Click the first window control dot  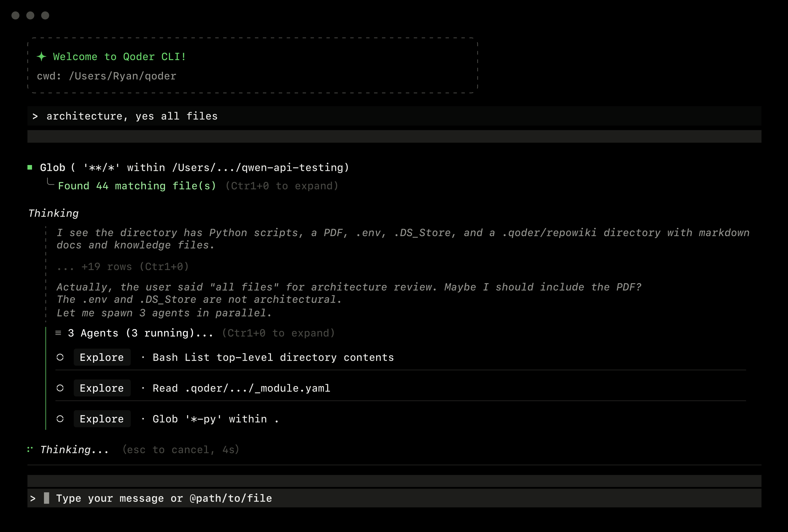point(15,15)
